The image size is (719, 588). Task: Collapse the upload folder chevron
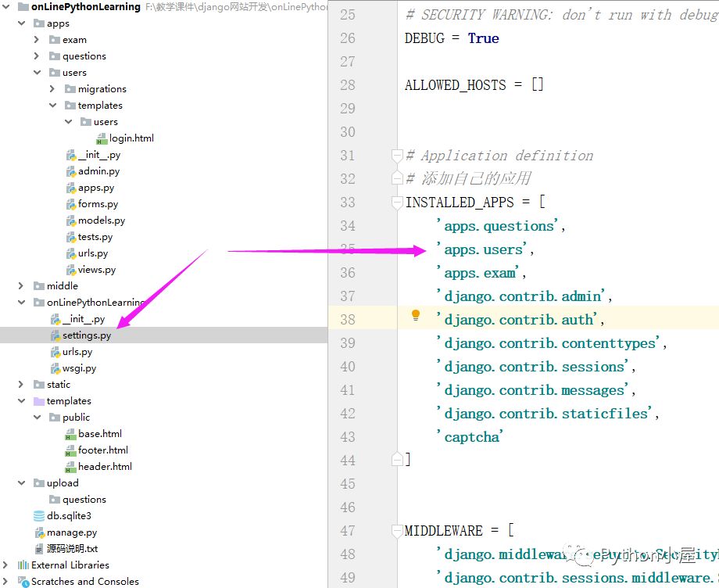22,483
